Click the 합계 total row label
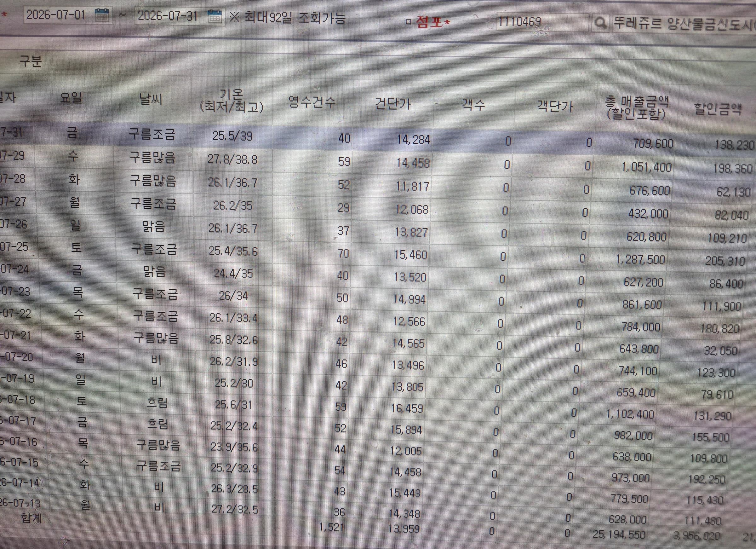The width and height of the screenshot is (756, 549). pos(31,519)
